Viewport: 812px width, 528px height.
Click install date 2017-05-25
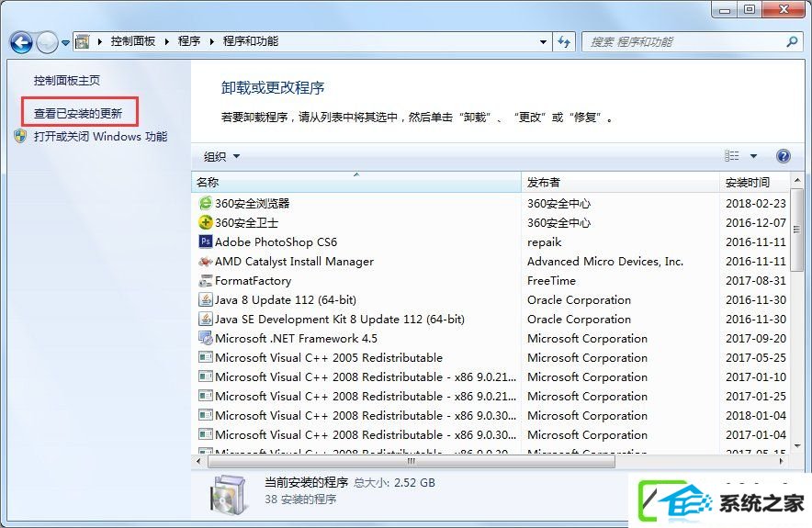point(756,358)
